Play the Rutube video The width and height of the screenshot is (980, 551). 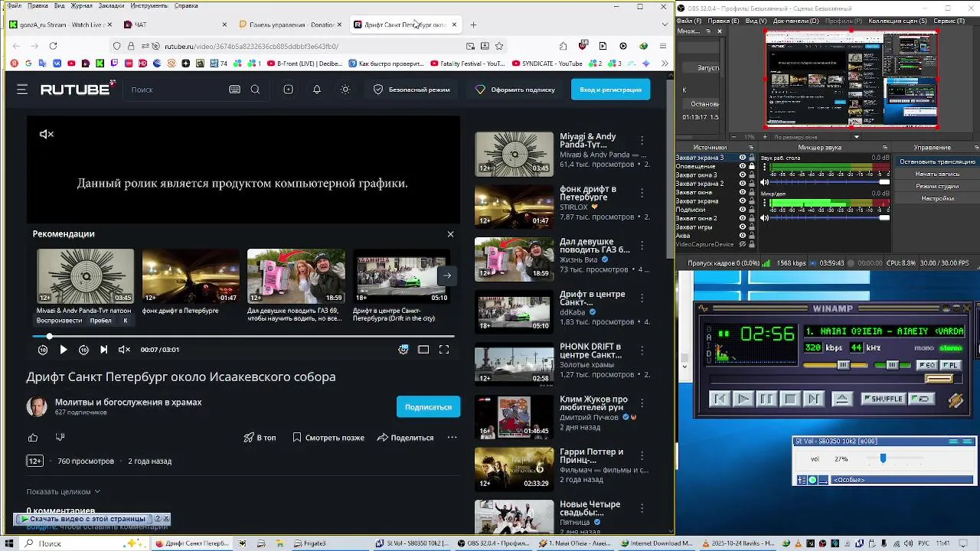coord(64,350)
